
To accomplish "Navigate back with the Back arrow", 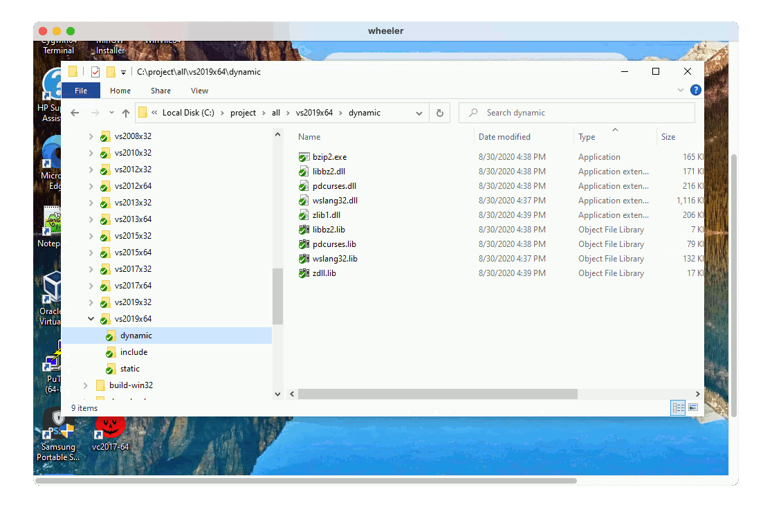I will pyautogui.click(x=75, y=113).
